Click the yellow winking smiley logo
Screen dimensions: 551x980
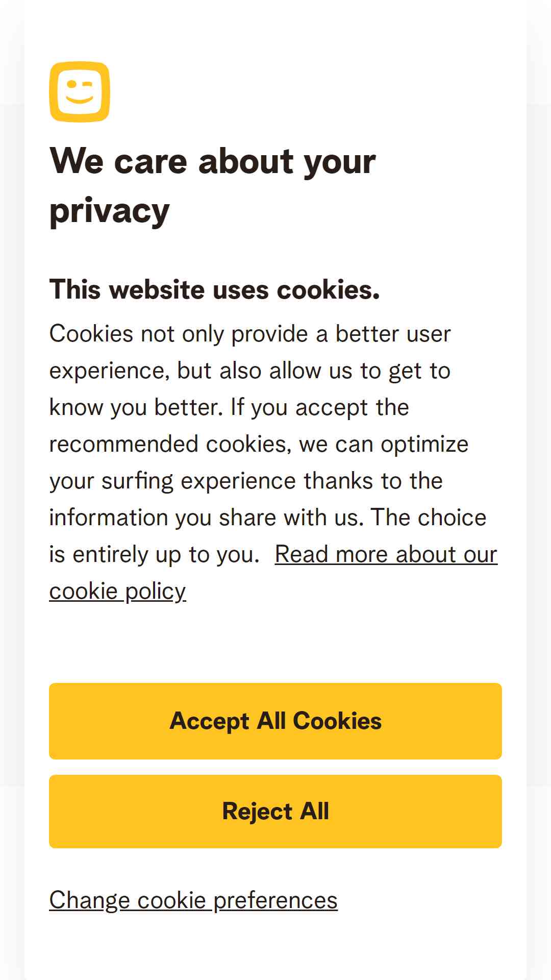click(80, 92)
